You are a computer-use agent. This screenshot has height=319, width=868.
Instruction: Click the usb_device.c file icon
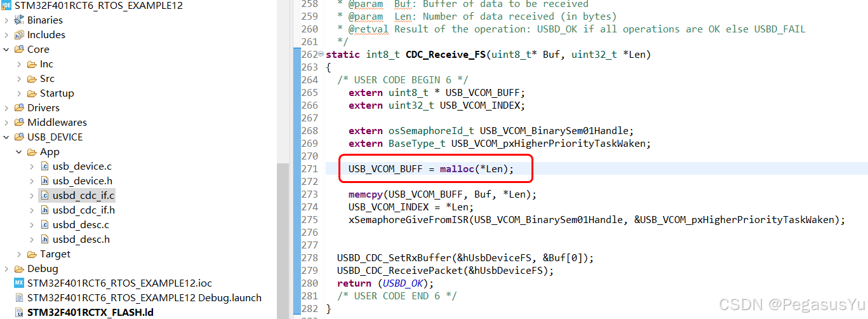click(44, 166)
